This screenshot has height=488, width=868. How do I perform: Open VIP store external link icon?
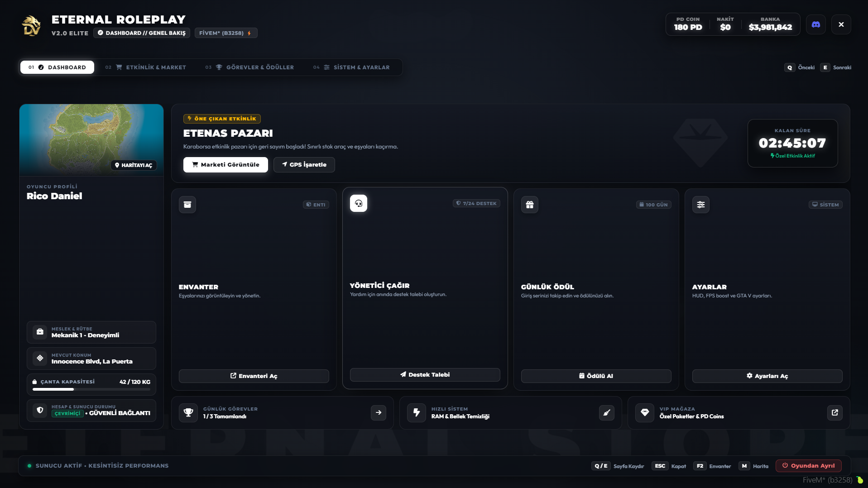835,412
